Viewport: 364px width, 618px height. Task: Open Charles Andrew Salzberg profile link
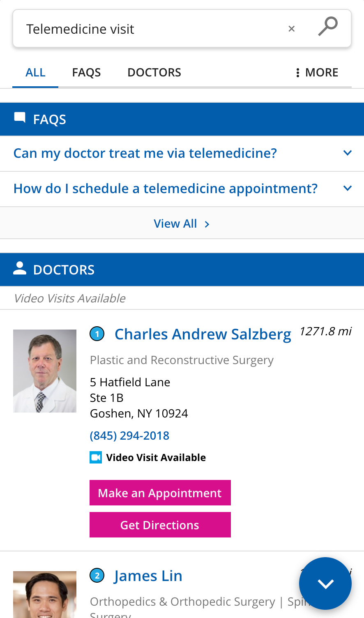click(x=203, y=334)
